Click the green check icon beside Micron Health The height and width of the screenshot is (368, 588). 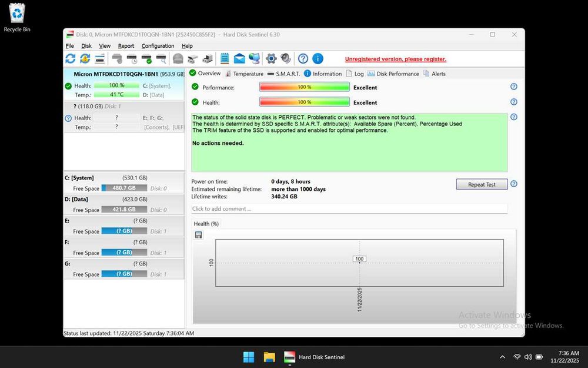68,86
